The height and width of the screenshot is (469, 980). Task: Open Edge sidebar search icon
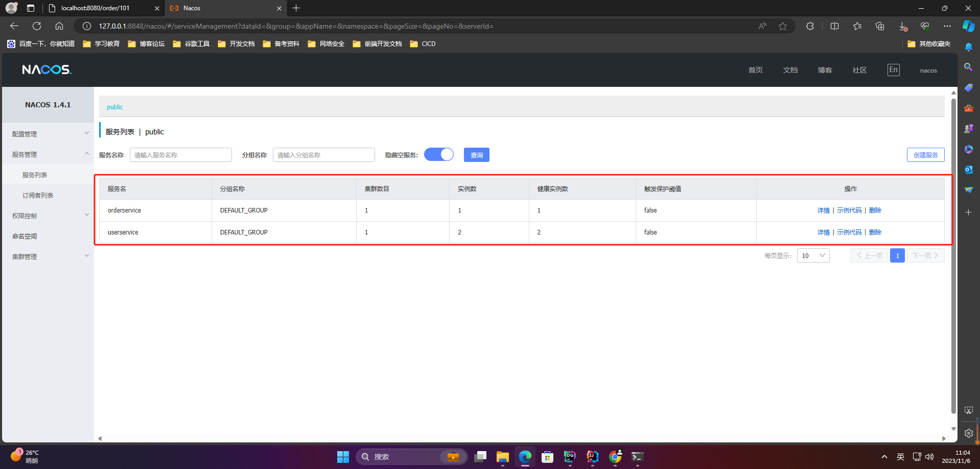[x=968, y=67]
